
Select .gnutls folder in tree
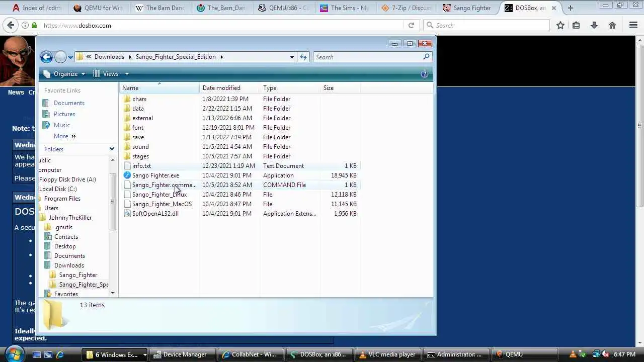[x=63, y=227]
